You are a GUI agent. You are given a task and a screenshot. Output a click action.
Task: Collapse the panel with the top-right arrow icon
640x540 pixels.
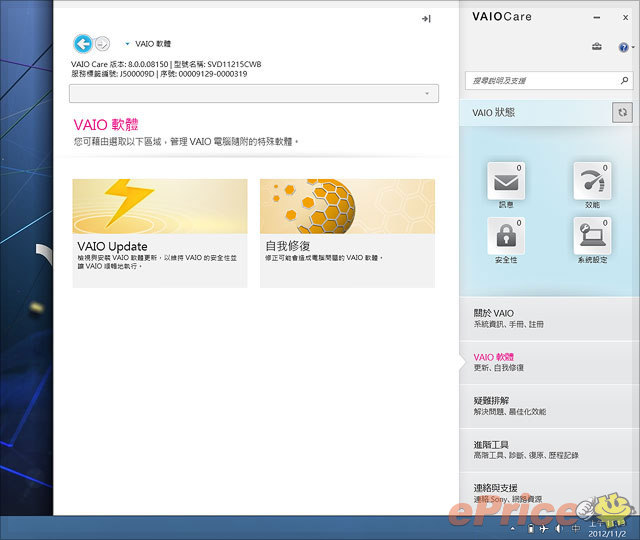(425, 19)
